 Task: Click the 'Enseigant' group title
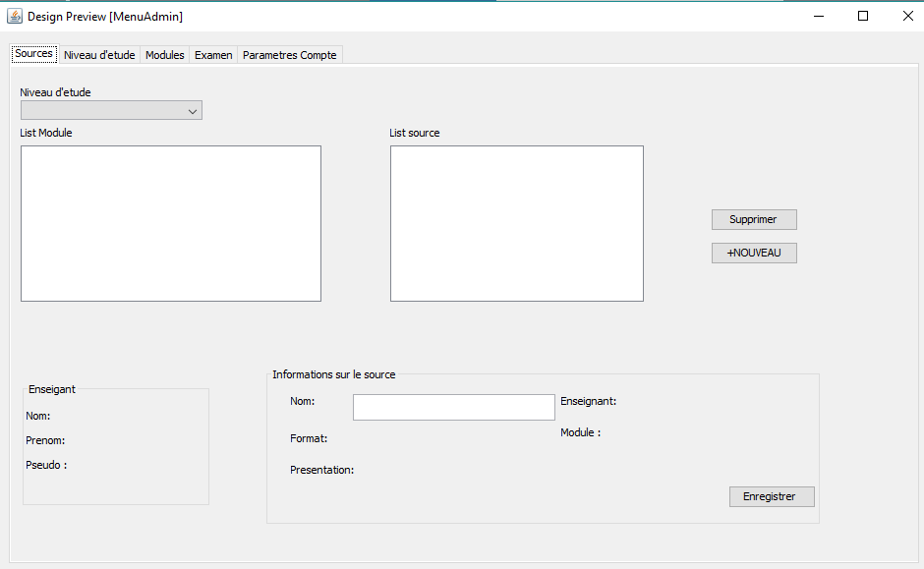[x=52, y=389]
